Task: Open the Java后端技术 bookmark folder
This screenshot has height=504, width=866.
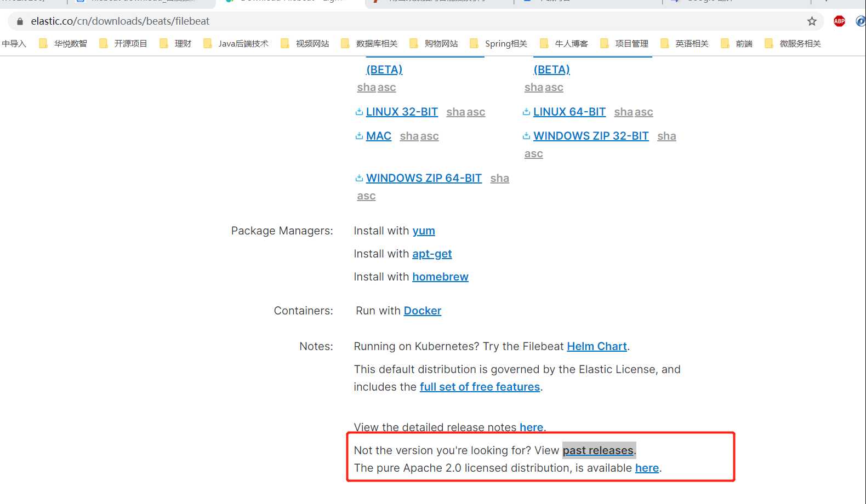Action: (236, 43)
